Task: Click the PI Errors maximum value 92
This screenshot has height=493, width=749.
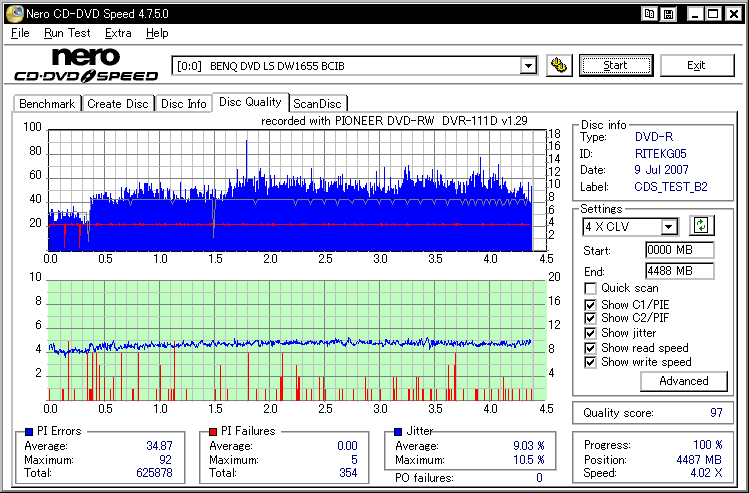Action: pyautogui.click(x=165, y=460)
